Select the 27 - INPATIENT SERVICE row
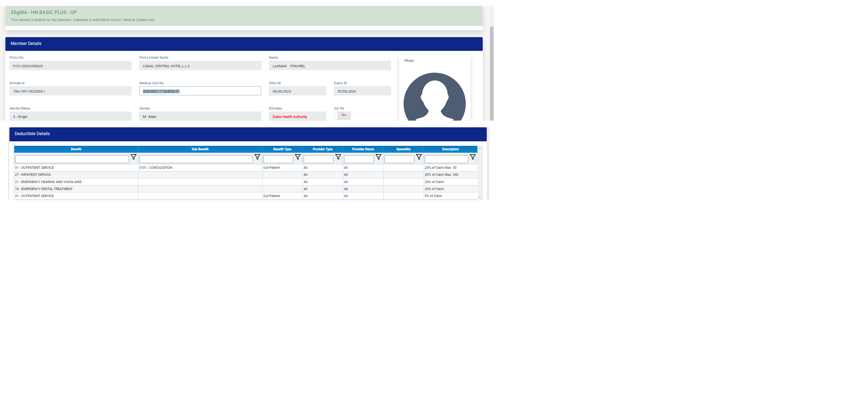868x407 pixels. point(33,175)
